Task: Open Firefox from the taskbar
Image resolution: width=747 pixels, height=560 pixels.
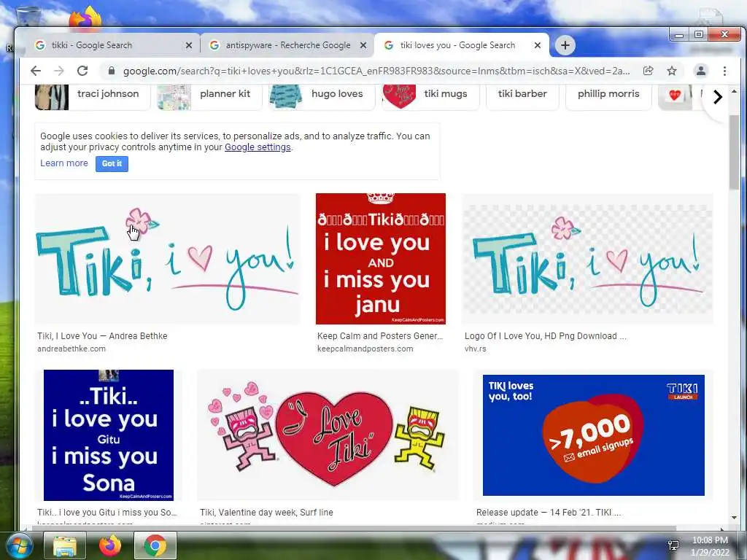Action: tap(110, 545)
